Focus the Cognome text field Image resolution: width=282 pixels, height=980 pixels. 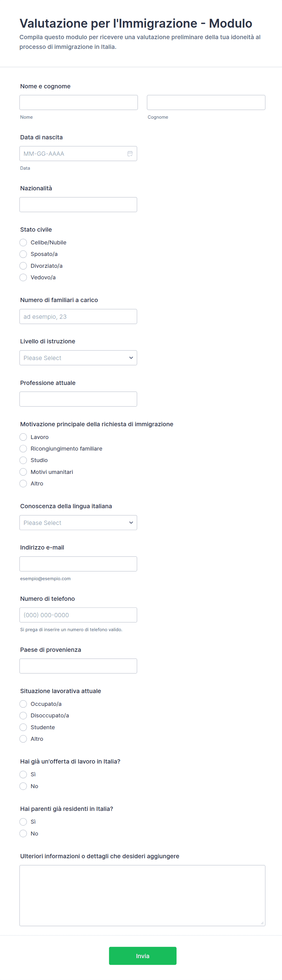click(x=206, y=103)
